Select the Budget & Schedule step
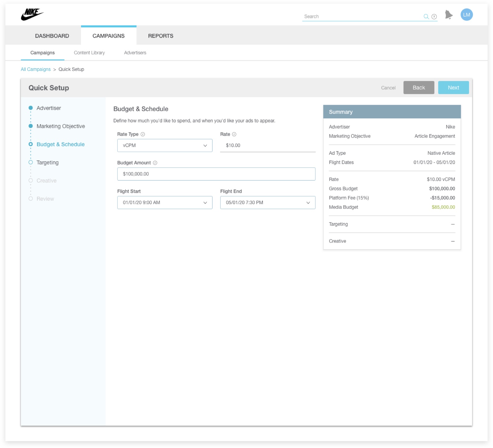The image size is (493, 448). pos(60,144)
